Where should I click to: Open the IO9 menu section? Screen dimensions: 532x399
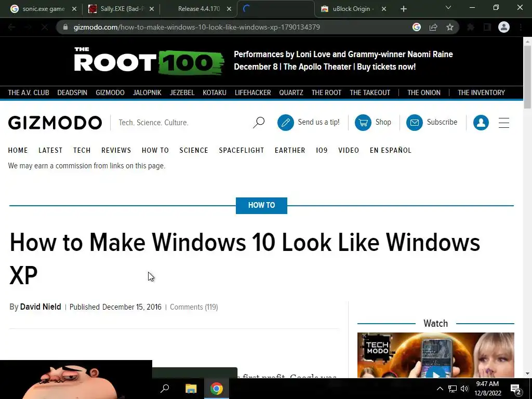[x=322, y=150]
